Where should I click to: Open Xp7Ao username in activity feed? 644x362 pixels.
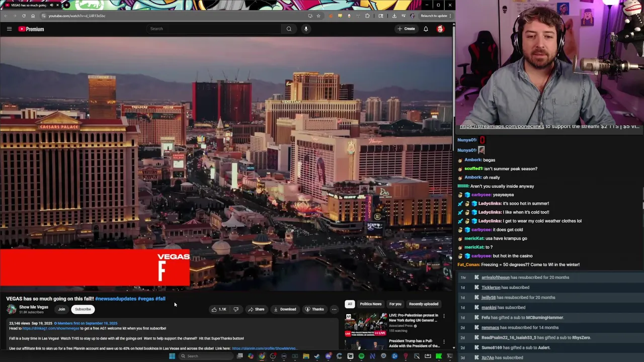click(x=488, y=358)
